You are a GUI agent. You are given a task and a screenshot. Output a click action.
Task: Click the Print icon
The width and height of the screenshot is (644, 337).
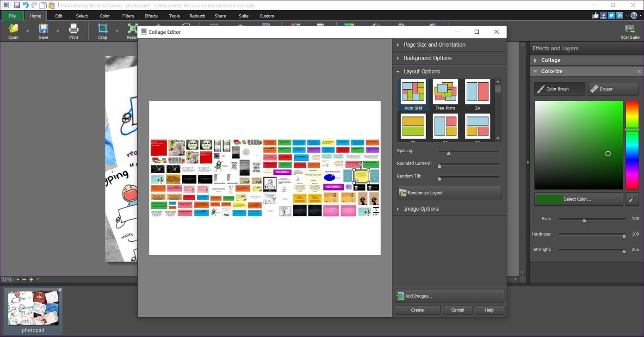pyautogui.click(x=74, y=31)
